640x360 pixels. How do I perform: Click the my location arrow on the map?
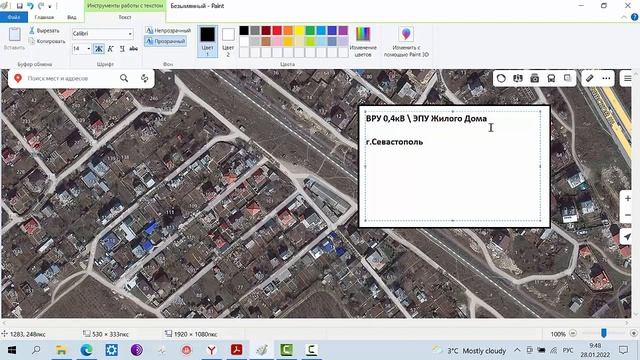click(x=627, y=237)
